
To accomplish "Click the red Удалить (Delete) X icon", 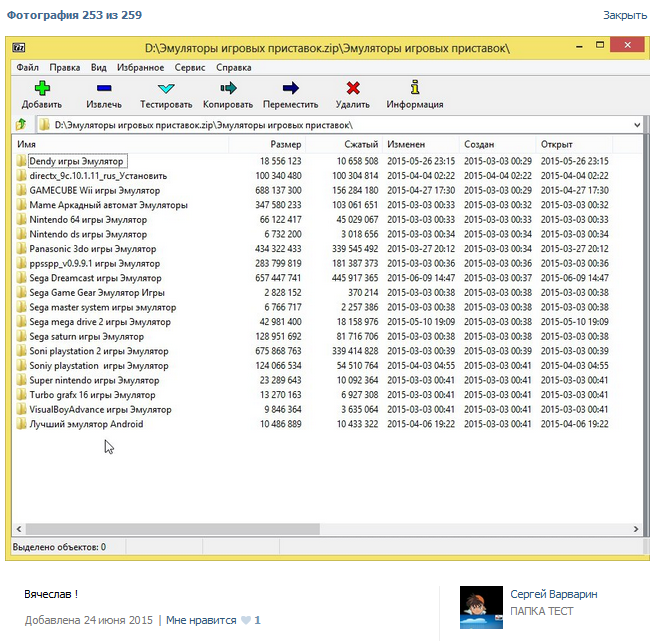I will 353,88.
